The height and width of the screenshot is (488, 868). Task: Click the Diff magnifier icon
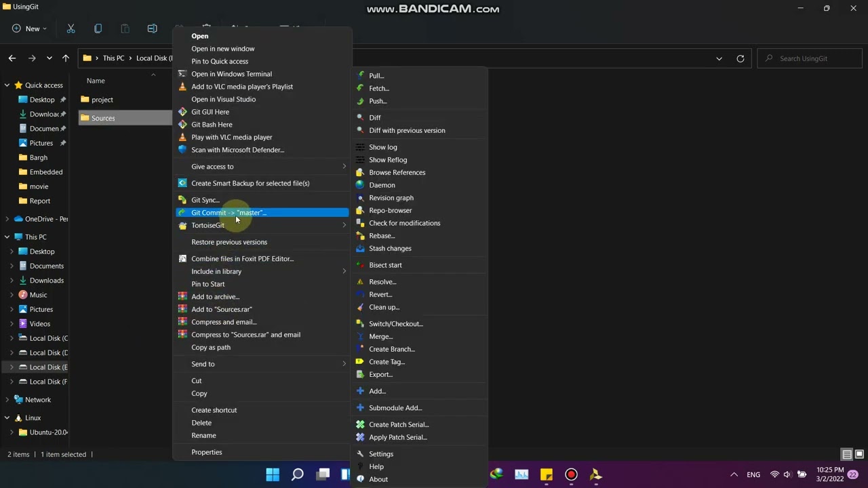361,118
